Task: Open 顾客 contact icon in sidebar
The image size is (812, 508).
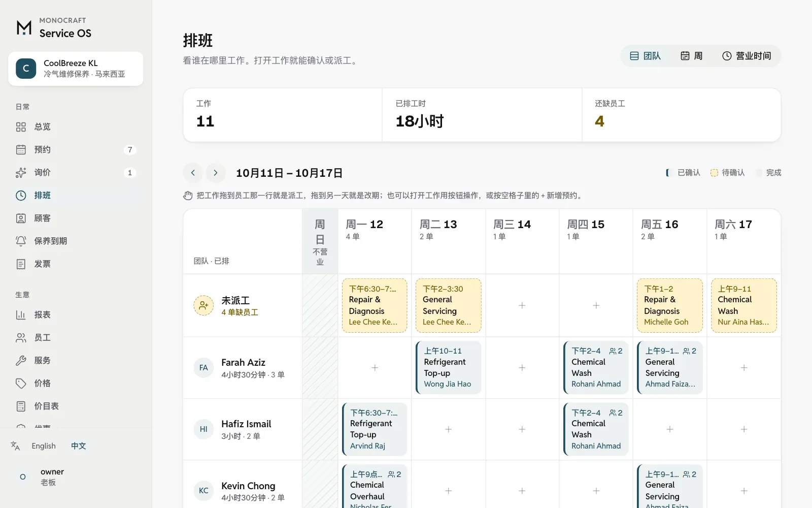Action: [21, 218]
